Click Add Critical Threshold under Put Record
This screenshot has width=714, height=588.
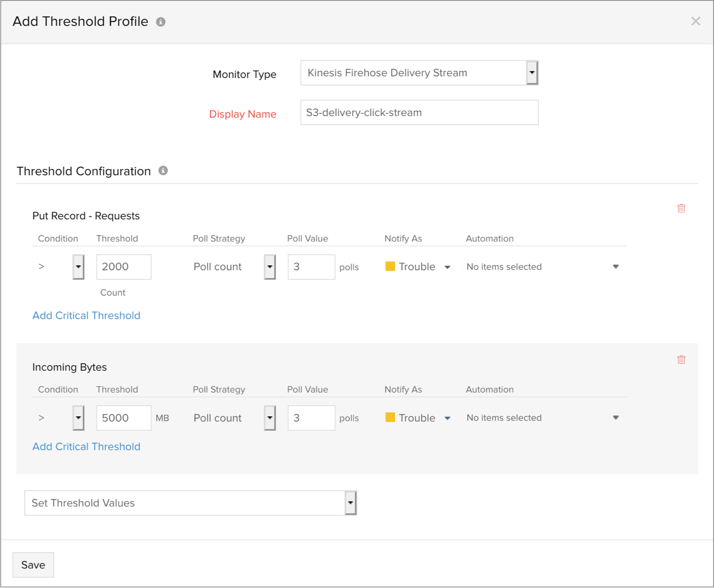coord(87,315)
